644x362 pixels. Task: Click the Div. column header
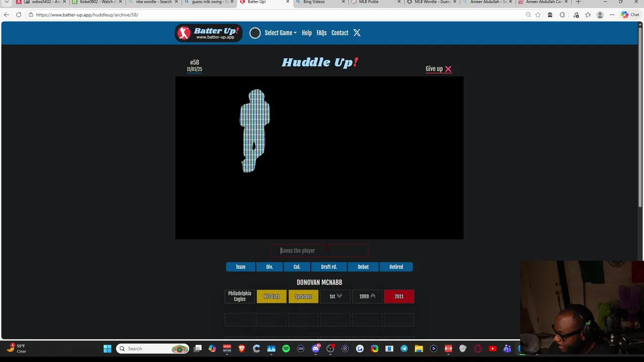click(269, 267)
